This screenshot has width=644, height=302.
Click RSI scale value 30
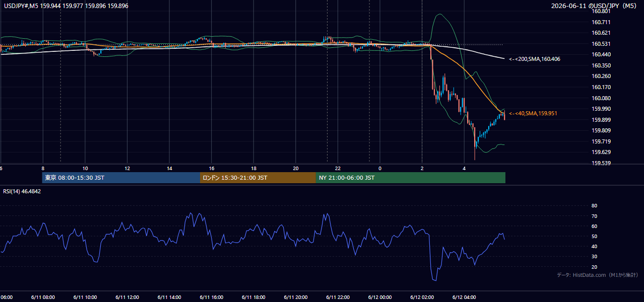coord(594,257)
